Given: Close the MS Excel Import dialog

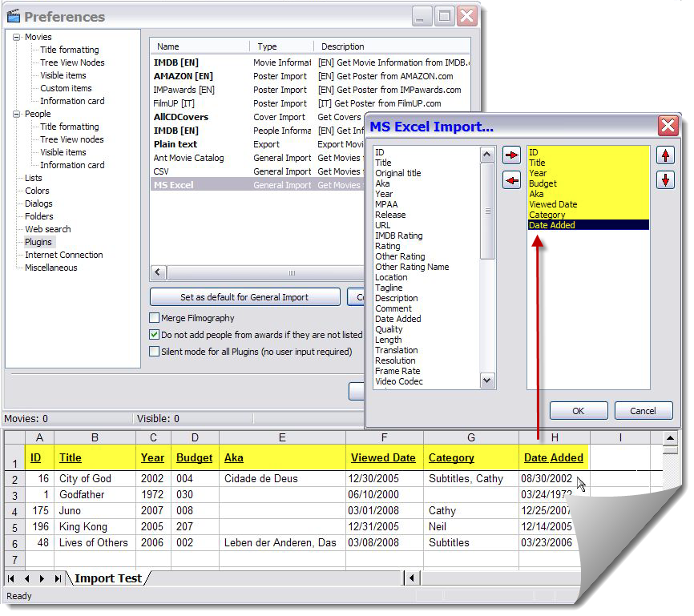Looking at the screenshot, I should pyautogui.click(x=668, y=126).
